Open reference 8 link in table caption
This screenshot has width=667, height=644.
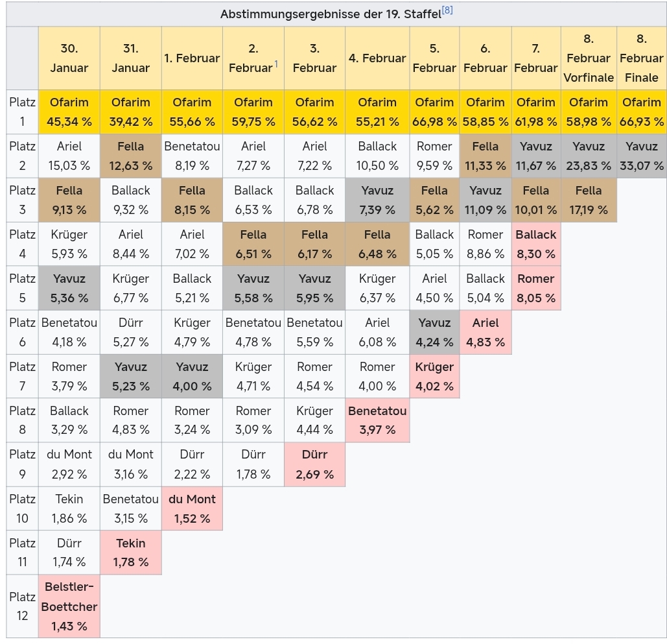click(447, 10)
